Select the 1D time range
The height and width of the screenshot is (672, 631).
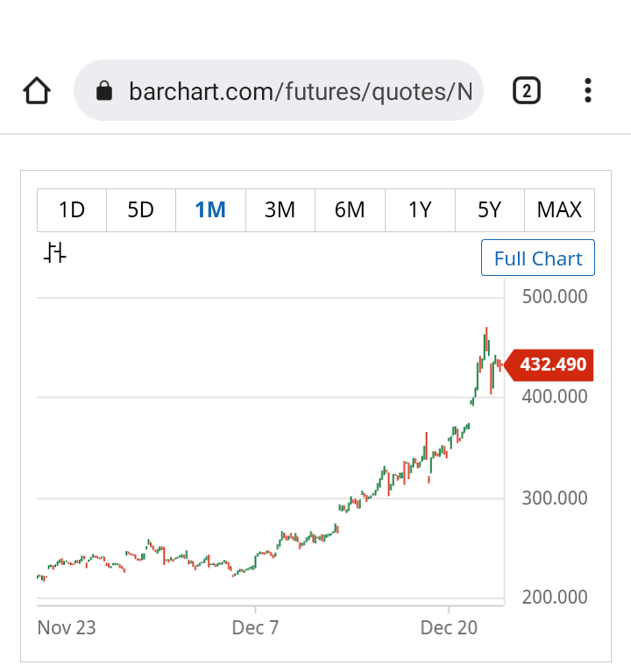[71, 210]
